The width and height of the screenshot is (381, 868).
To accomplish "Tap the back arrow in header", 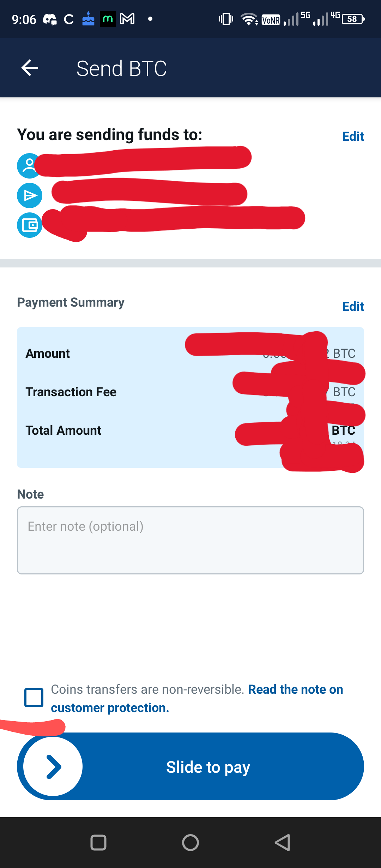I will coord(30,68).
